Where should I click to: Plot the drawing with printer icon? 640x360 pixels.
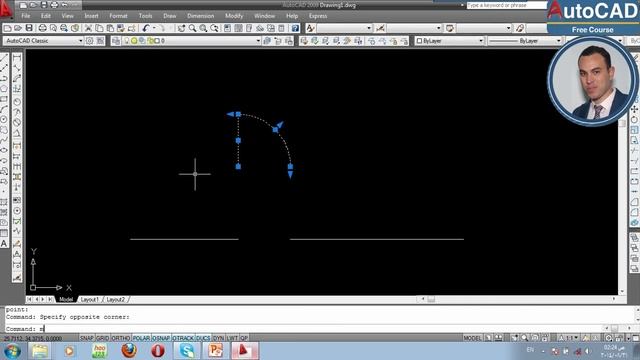[42, 28]
